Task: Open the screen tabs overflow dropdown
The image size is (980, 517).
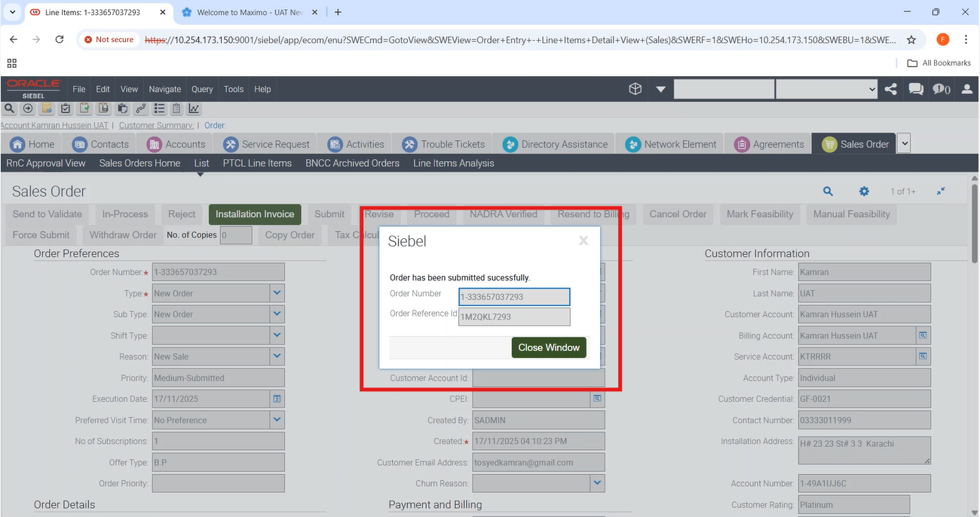Action: pos(905,143)
